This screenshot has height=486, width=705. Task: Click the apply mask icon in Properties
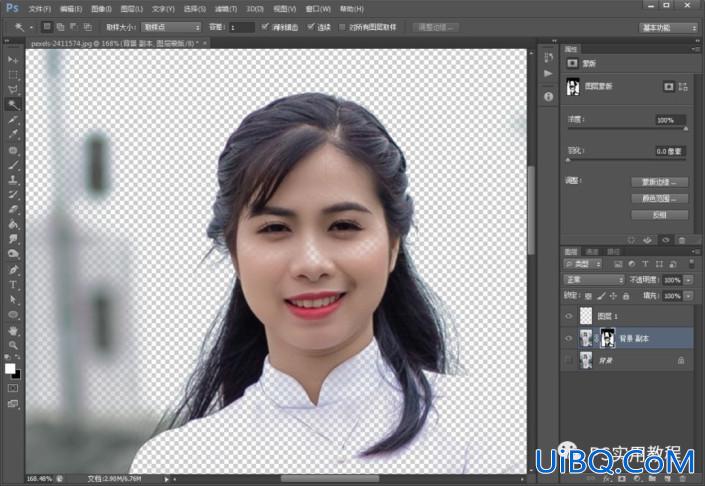coord(647,240)
